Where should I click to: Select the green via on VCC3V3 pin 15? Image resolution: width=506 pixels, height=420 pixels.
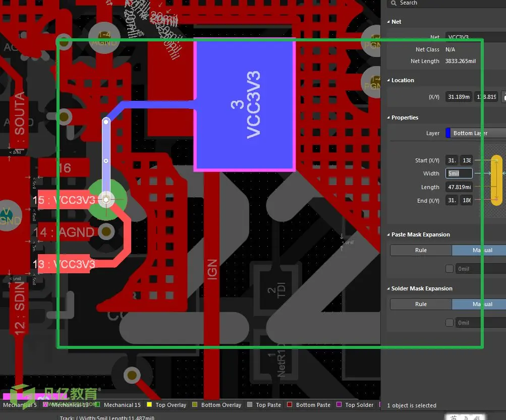click(x=106, y=200)
